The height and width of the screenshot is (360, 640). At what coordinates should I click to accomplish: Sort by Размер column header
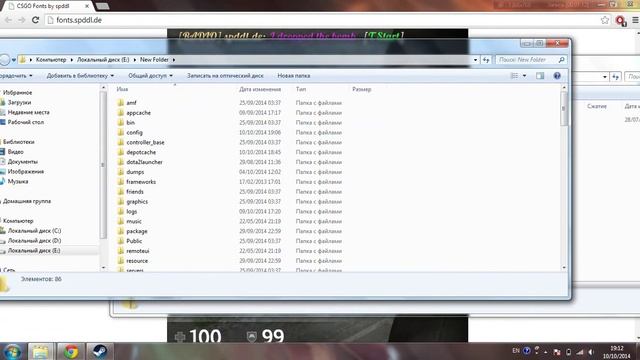(x=362, y=89)
